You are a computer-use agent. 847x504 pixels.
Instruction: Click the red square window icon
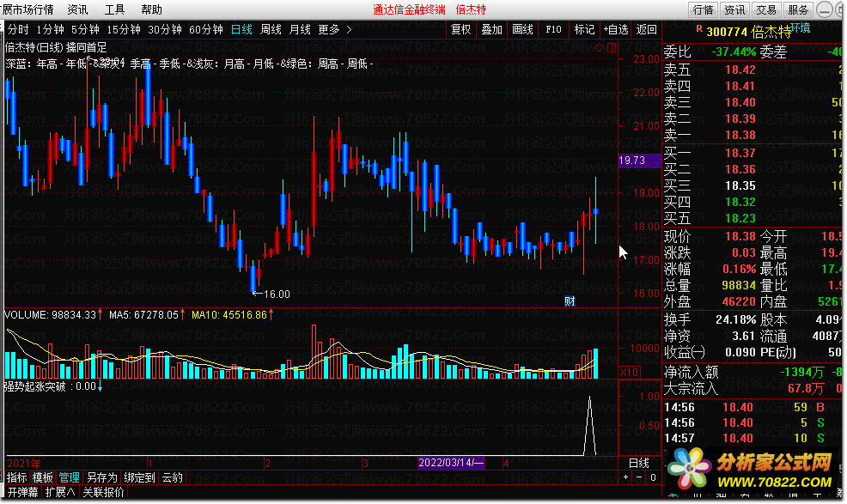tap(612, 47)
